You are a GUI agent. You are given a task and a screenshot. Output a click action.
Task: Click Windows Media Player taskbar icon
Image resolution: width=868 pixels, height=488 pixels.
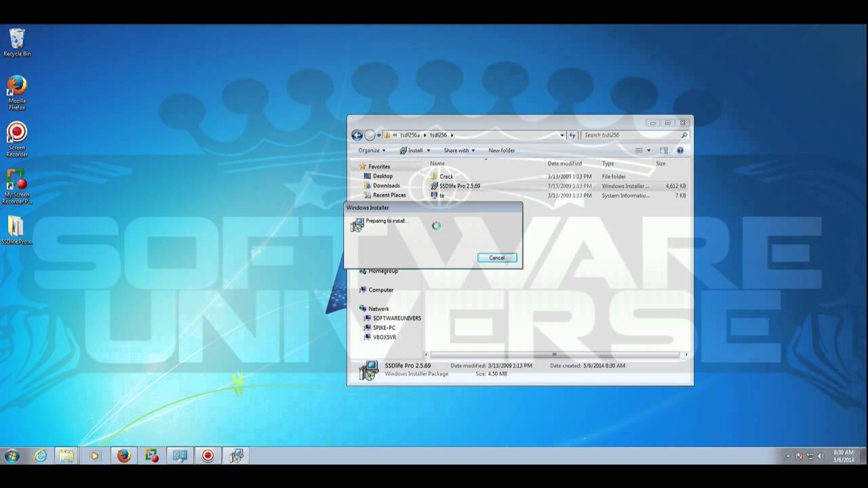[95, 456]
